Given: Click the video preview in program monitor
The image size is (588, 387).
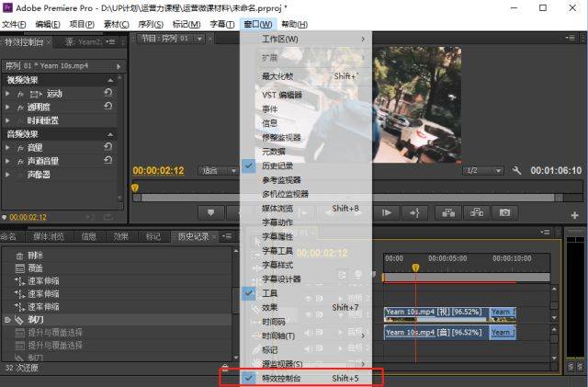Looking at the screenshot, I should [x=416, y=105].
